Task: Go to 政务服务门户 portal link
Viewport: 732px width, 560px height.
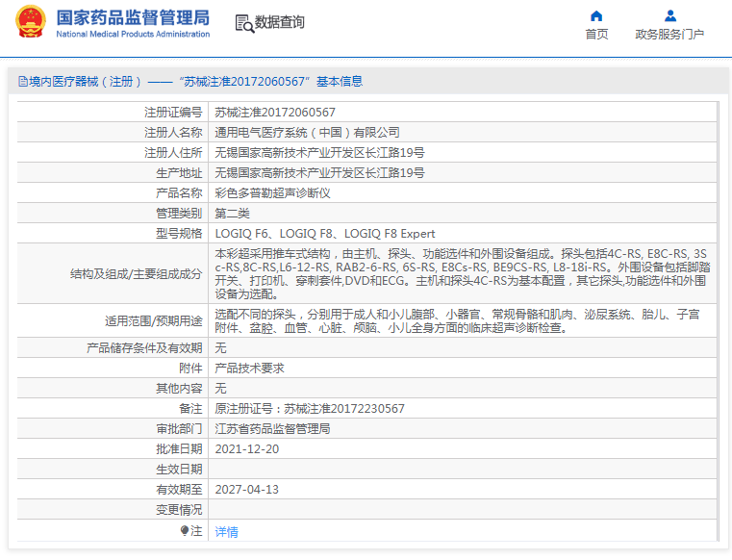Action: (669, 35)
